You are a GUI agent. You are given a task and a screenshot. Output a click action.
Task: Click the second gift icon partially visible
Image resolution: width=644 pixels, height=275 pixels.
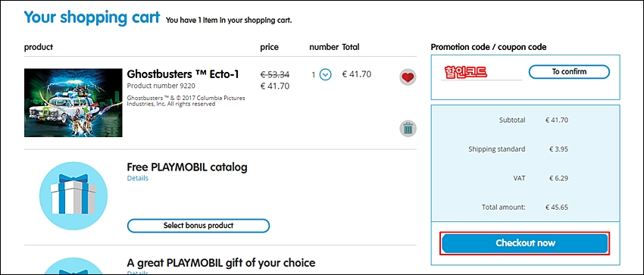tap(73, 267)
